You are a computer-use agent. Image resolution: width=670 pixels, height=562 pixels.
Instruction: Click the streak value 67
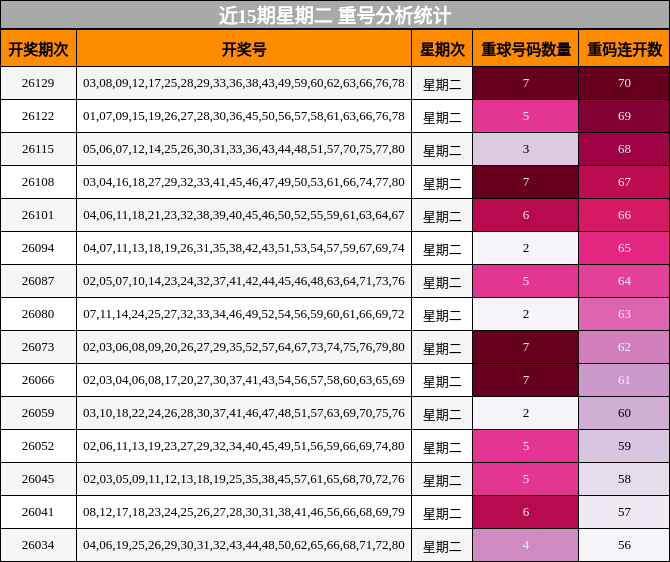coord(624,182)
